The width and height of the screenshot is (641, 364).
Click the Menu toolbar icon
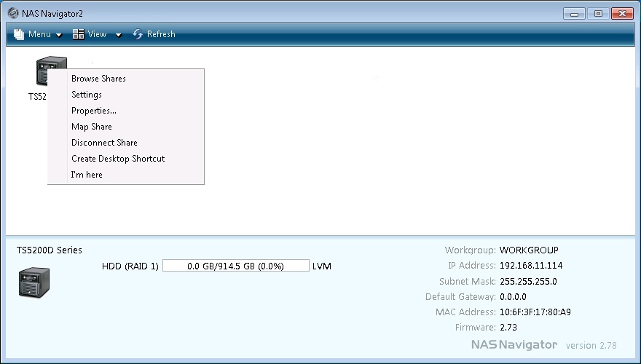(19, 34)
